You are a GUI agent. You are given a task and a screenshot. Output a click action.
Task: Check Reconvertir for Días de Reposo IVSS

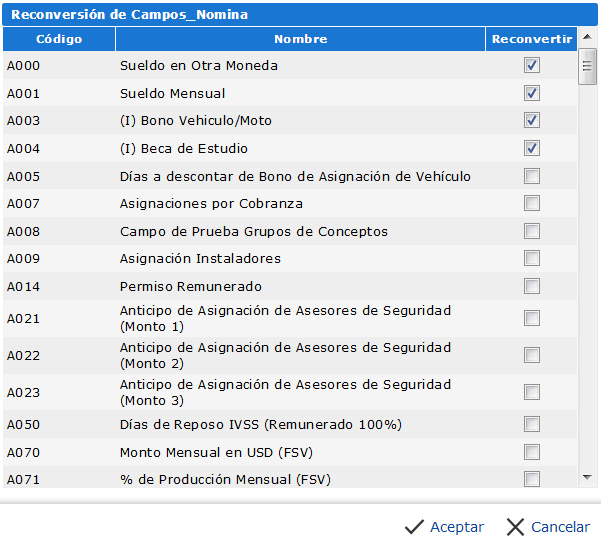click(x=532, y=424)
